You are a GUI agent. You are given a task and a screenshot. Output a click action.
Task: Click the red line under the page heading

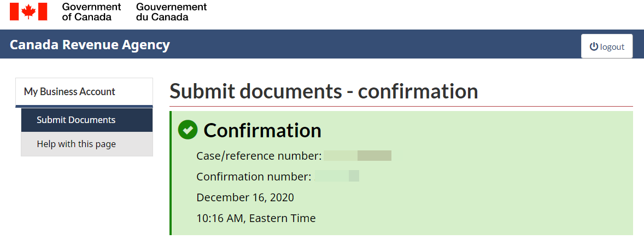pos(401,106)
